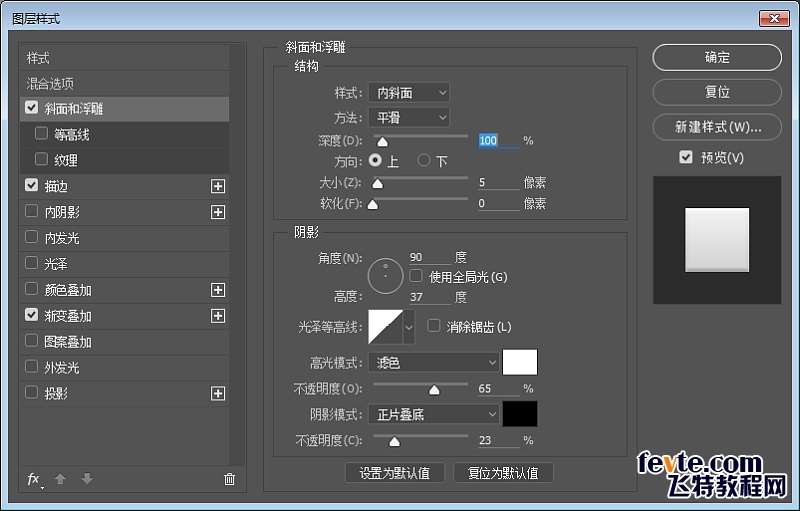This screenshot has height=511, width=800.
Task: Click the plus icon next to 描边
Action: tap(218, 186)
